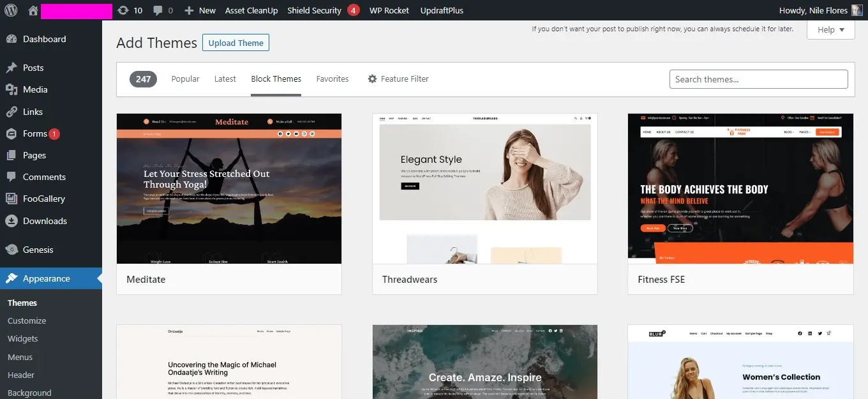
Task: Open the WP Rocket admin menu
Action: pyautogui.click(x=389, y=10)
